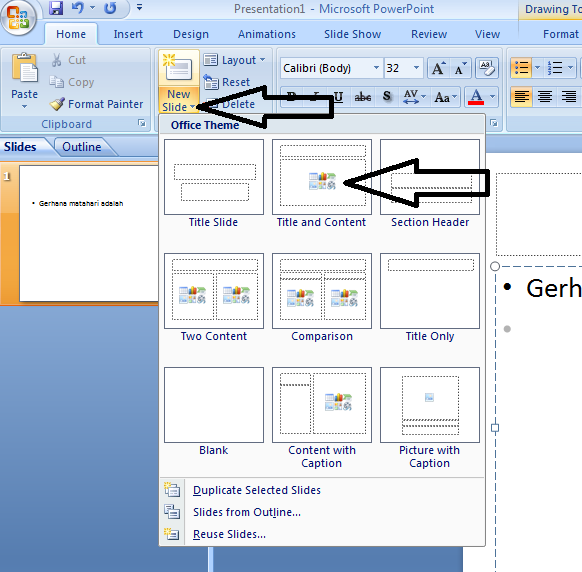Click Reuse Slides... option
Viewport: 582px width, 572px height.
click(x=229, y=535)
